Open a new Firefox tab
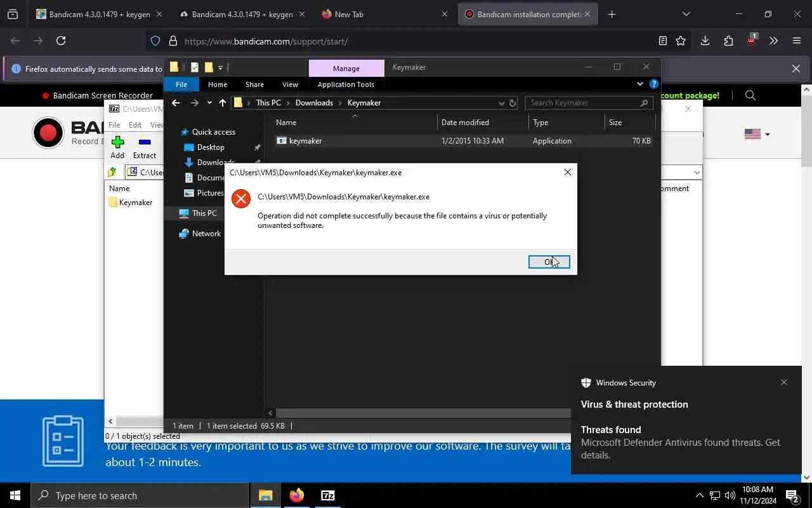 coord(612,14)
